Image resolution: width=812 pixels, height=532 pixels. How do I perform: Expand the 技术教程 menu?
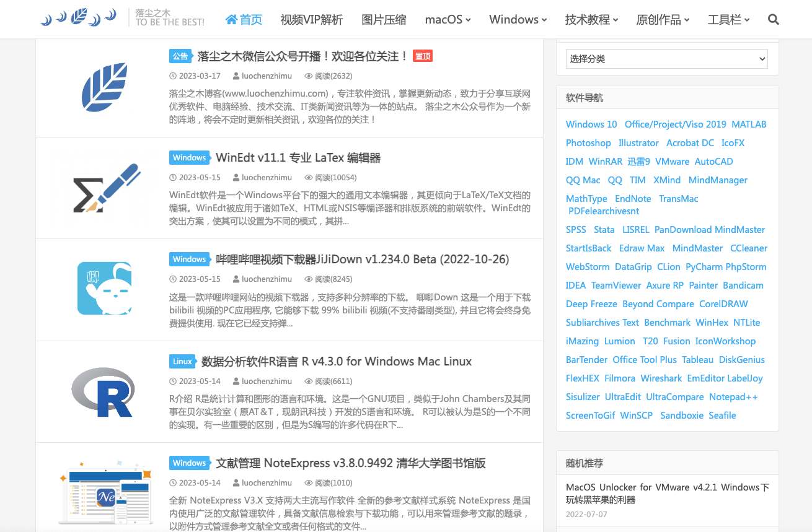[x=591, y=20]
